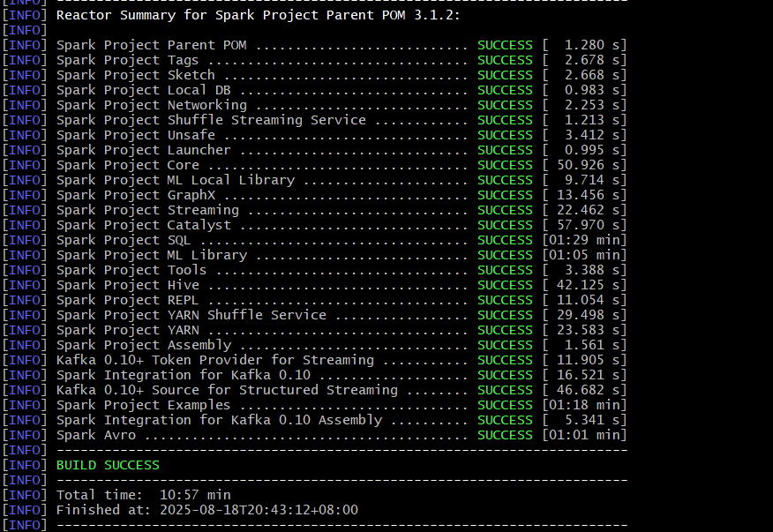This screenshot has width=773, height=532.
Task: Click the 'Spark Project SQL' text
Action: coord(124,240)
